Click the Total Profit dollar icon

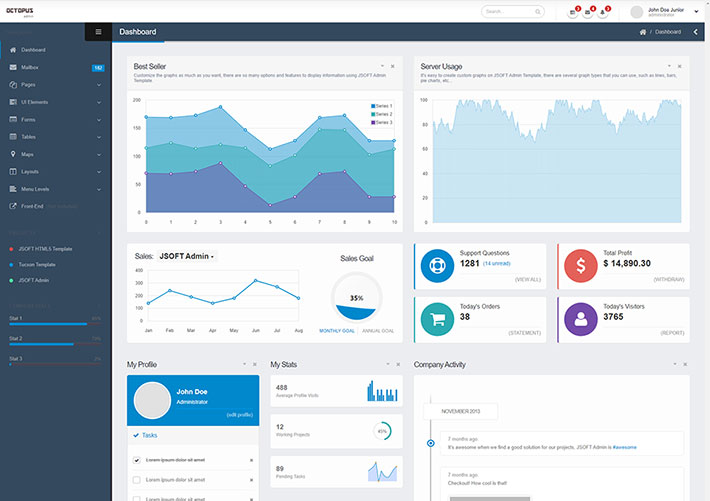(x=581, y=266)
